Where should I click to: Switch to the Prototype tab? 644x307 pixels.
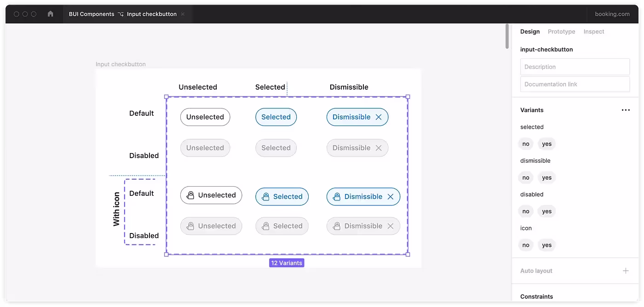point(561,32)
